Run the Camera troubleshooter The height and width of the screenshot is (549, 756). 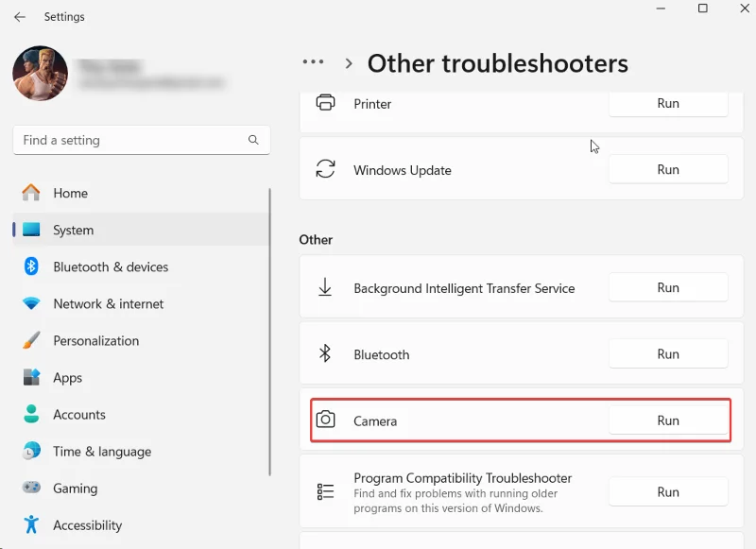[668, 420]
